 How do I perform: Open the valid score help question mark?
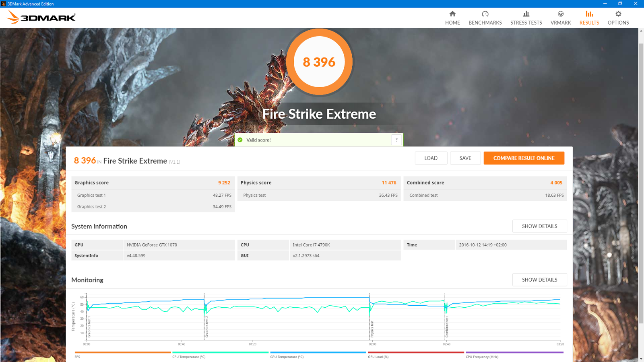click(x=396, y=140)
